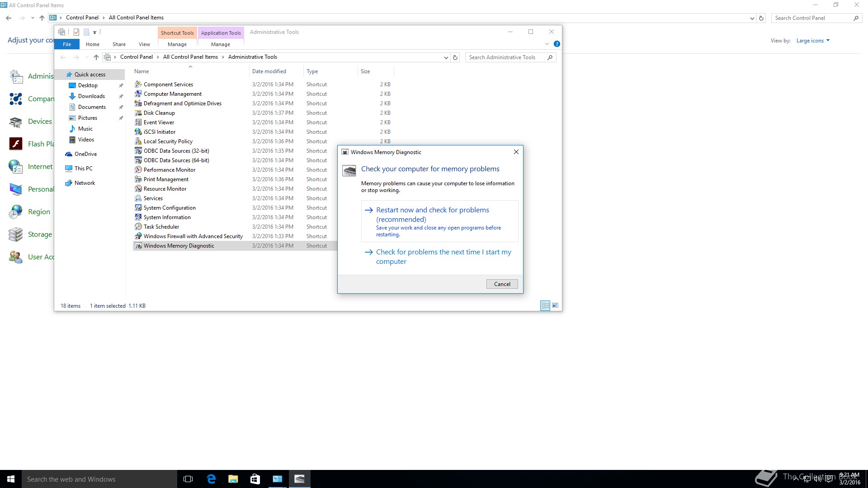The image size is (868, 488).
Task: Open View by Large icons dropdown
Action: (813, 41)
